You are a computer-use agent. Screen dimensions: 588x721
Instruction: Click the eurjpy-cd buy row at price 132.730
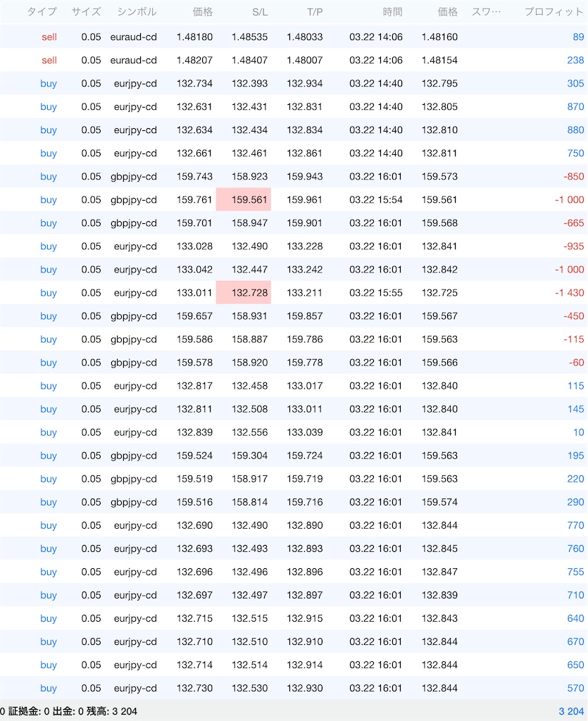click(x=294, y=688)
